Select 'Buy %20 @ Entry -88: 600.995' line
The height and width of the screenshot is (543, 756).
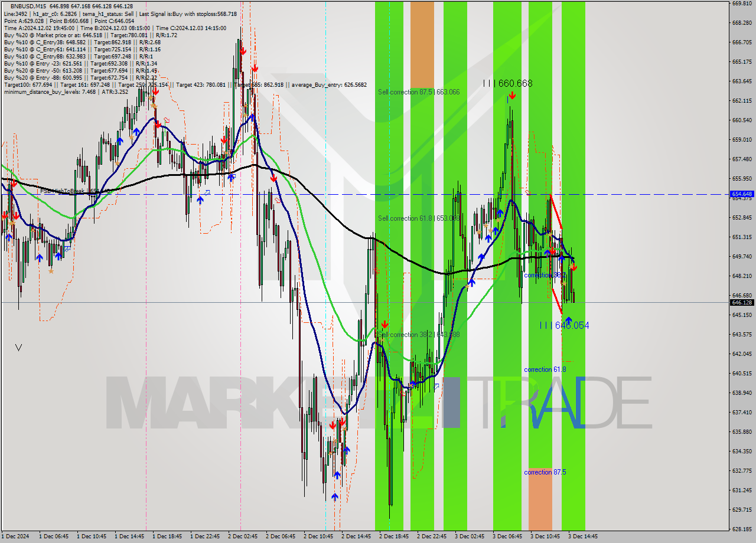coord(80,77)
